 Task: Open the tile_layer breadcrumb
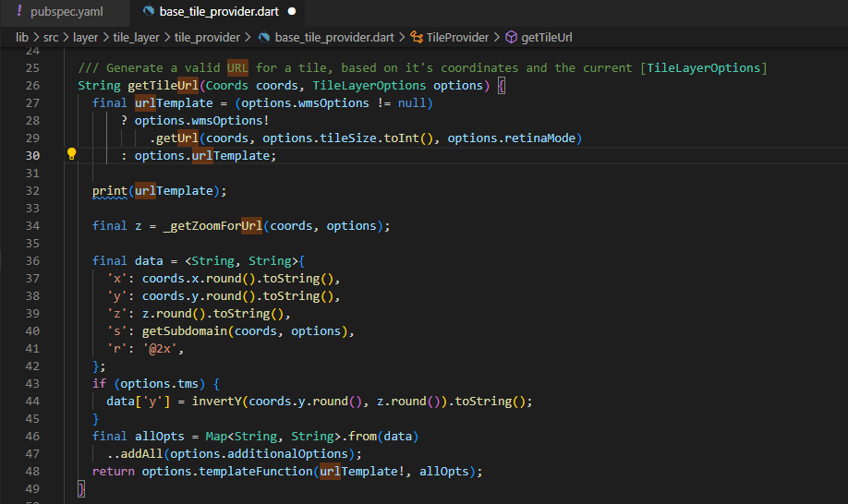tap(137, 37)
